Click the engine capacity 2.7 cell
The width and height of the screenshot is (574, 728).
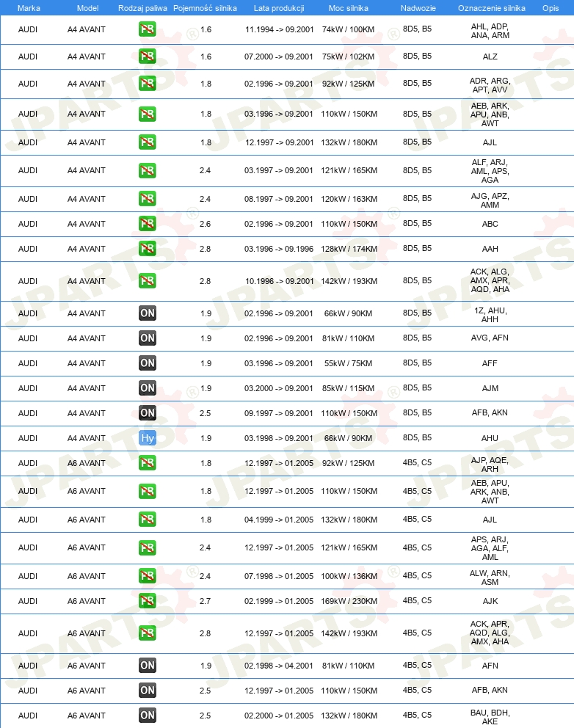[x=206, y=601]
